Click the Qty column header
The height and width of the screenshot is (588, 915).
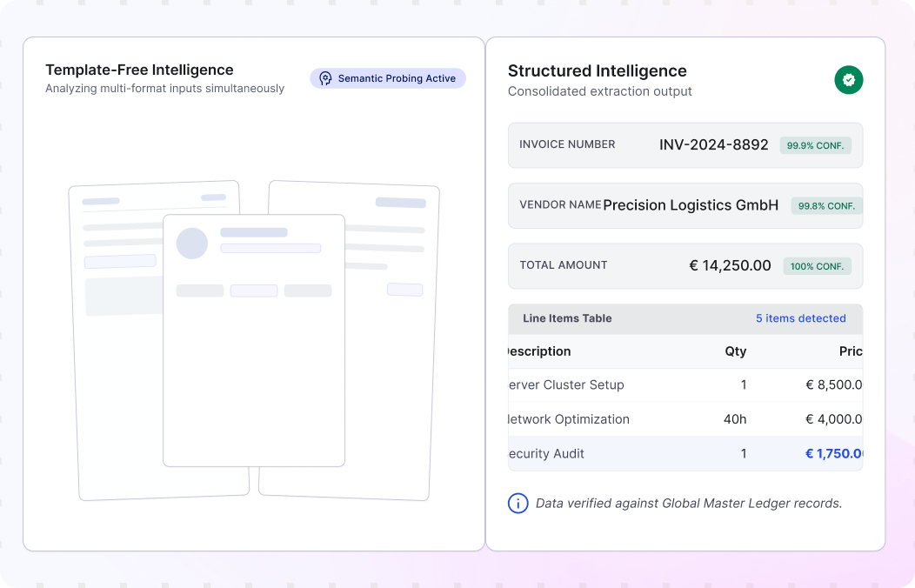click(x=735, y=351)
